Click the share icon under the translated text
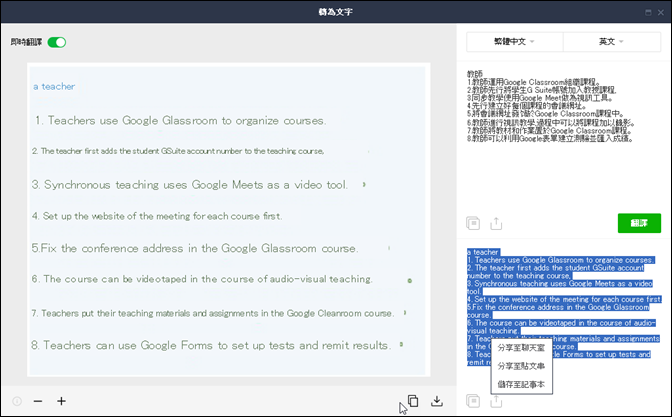This screenshot has height=417, width=672. click(x=496, y=401)
